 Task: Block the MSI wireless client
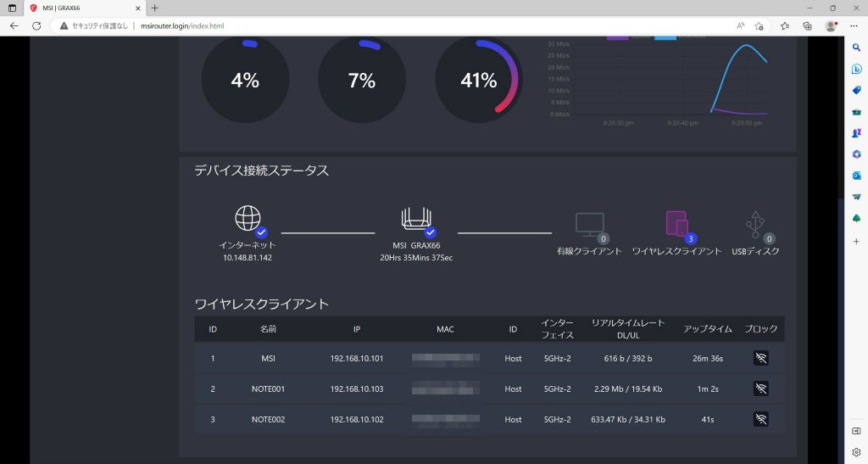[x=760, y=358]
